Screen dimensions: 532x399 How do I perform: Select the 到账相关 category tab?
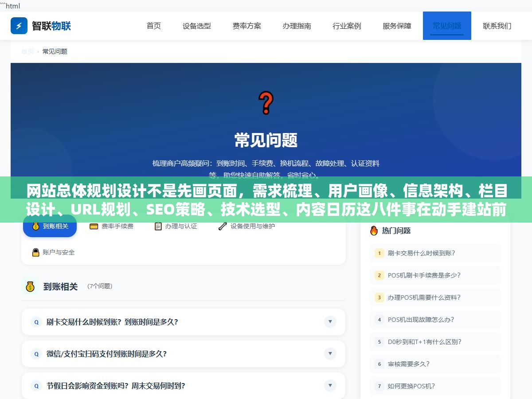click(x=50, y=226)
